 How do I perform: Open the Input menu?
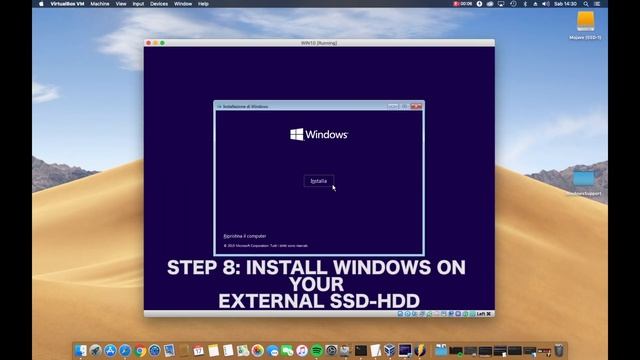click(138, 4)
